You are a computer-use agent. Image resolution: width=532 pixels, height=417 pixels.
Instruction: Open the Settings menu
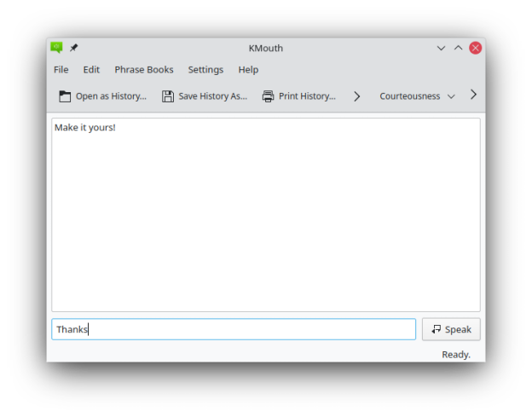[205, 70]
